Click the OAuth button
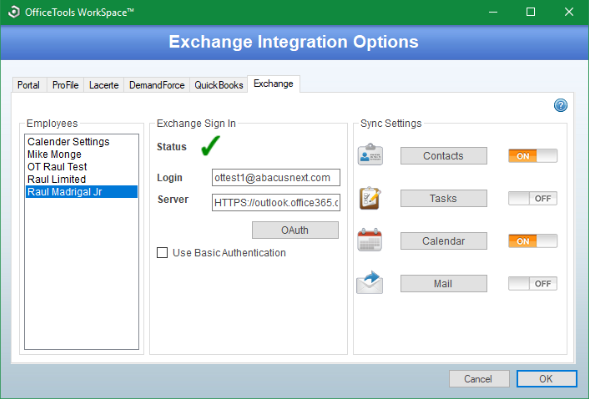 point(295,230)
